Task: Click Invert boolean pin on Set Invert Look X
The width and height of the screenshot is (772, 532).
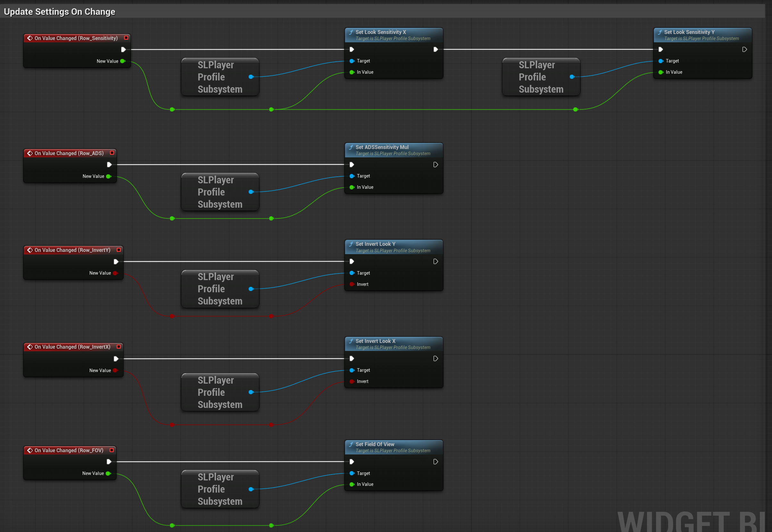Action: (352, 381)
